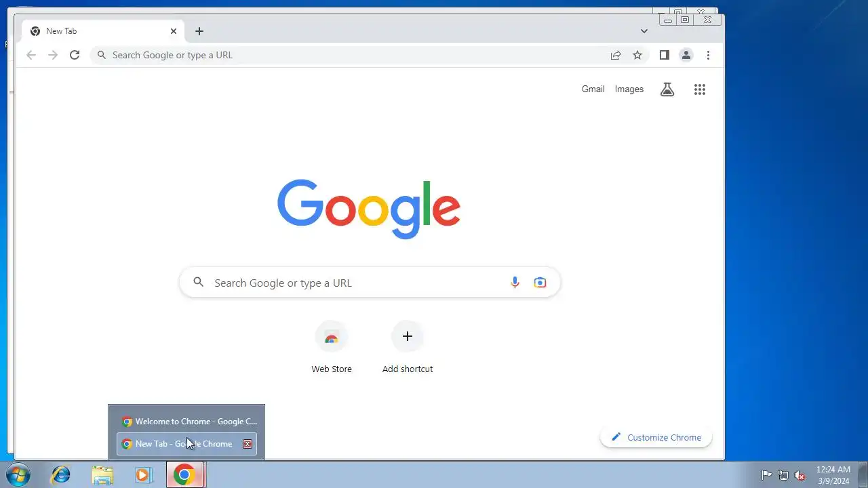
Task: Switch to New Tab - Google Chrome taskbar entry
Action: point(186,444)
